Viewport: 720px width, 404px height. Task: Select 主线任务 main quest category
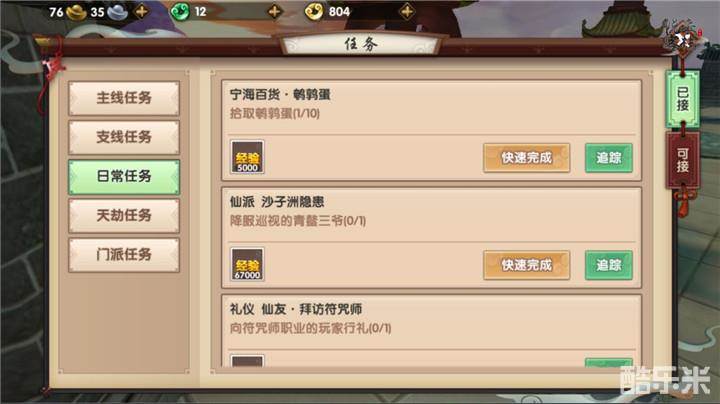(x=124, y=98)
